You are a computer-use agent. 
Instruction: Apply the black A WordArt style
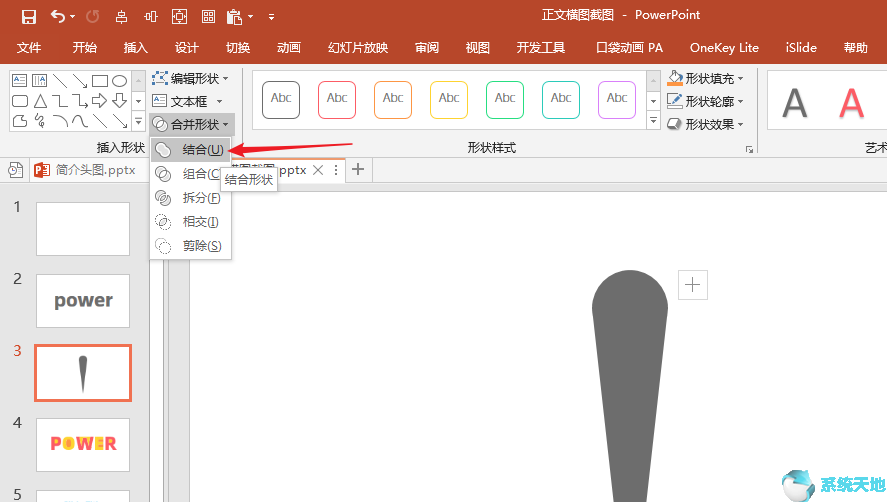[x=795, y=103]
